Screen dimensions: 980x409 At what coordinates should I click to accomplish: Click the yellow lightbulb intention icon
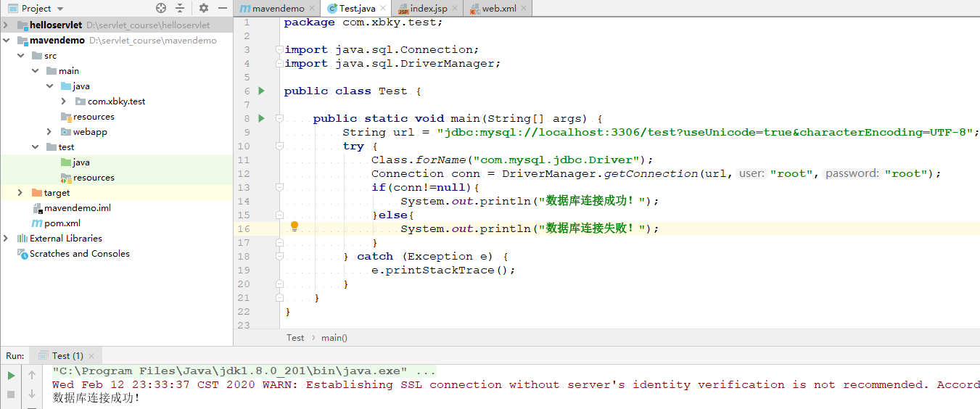coord(295,226)
